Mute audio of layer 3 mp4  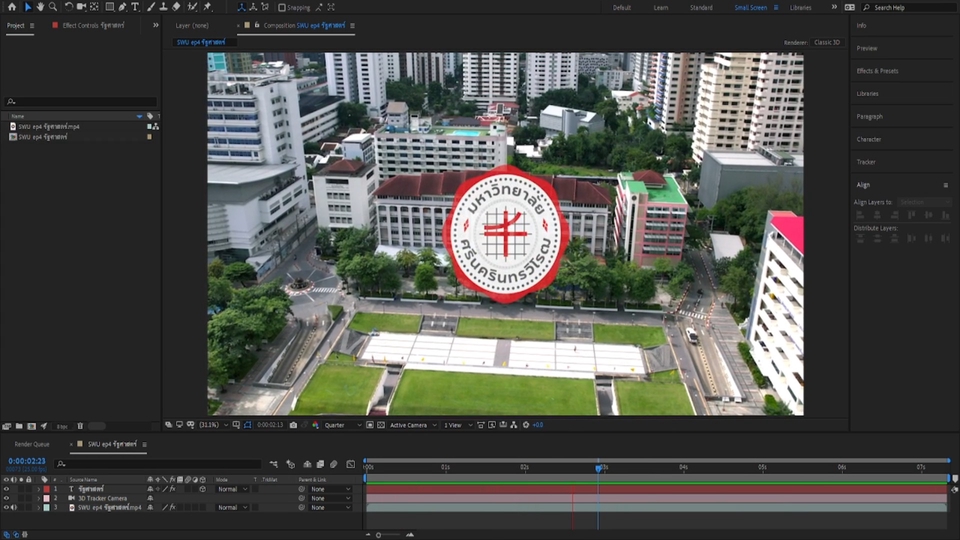point(13,508)
